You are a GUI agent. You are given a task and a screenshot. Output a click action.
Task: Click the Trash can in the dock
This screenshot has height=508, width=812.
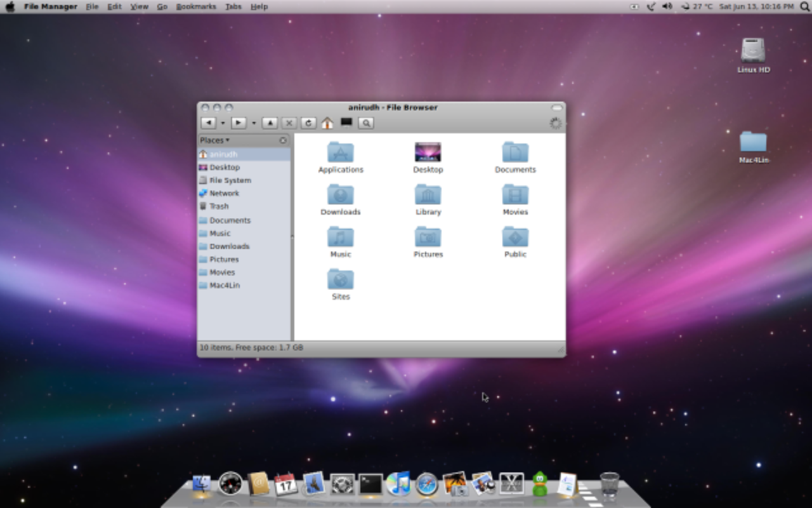(x=609, y=485)
